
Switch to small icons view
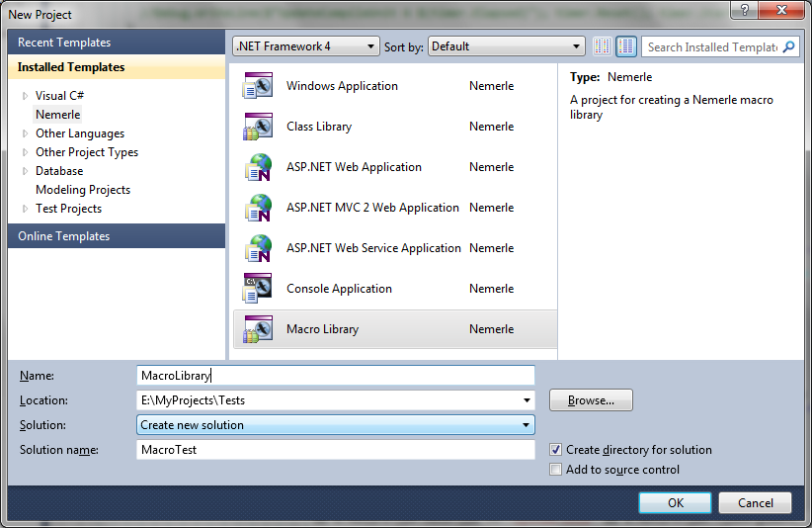[603, 46]
